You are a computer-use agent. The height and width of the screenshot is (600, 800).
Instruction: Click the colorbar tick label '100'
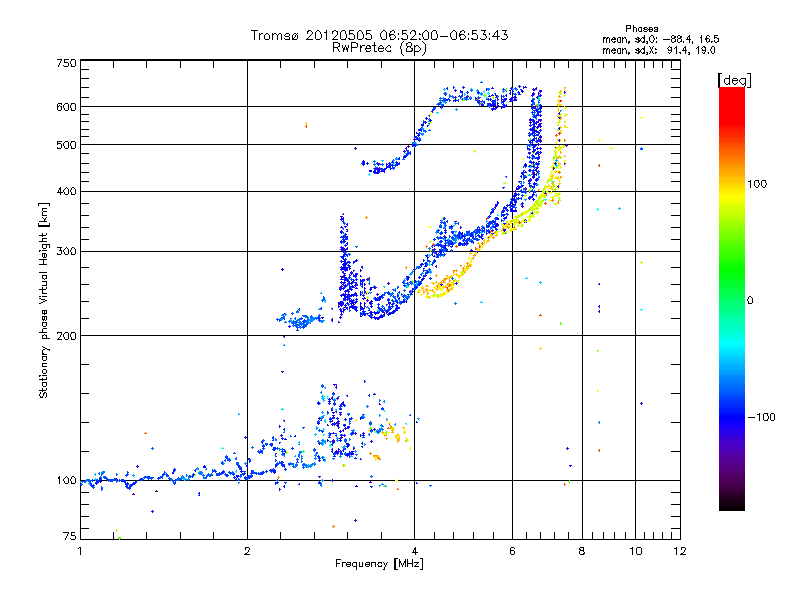(757, 184)
